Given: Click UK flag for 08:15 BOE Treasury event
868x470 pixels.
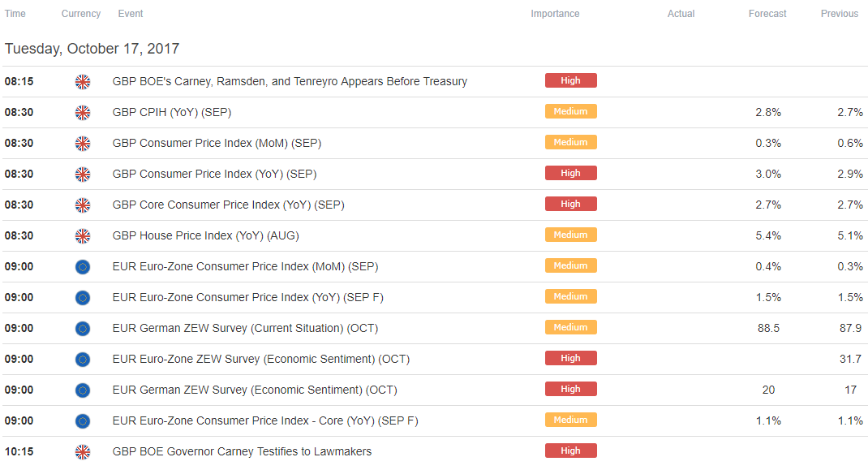Looking at the screenshot, I should coord(83,82).
